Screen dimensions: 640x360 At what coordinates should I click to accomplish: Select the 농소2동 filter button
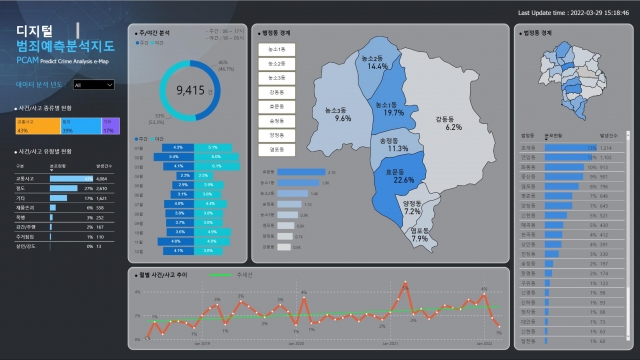click(x=276, y=64)
